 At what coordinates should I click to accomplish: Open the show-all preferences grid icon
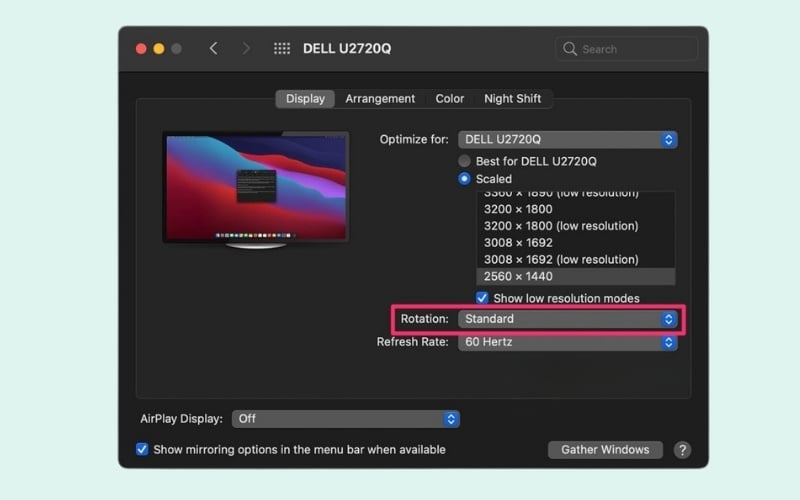click(x=282, y=49)
